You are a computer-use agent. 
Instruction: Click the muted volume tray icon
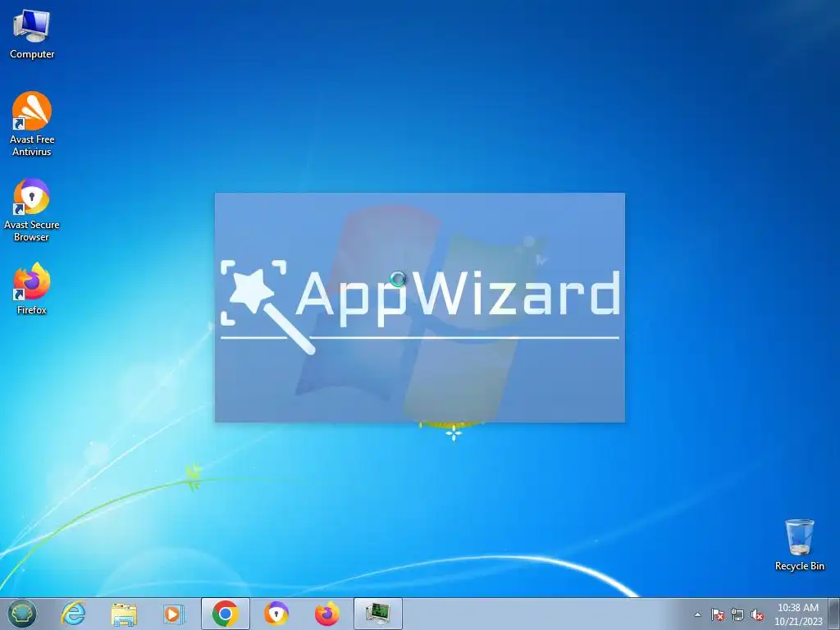click(757, 614)
